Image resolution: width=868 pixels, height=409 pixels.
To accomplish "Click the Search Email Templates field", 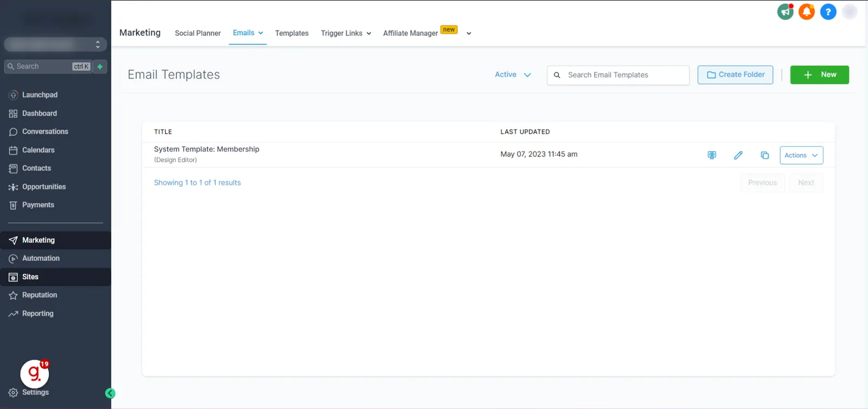I will pyautogui.click(x=618, y=75).
